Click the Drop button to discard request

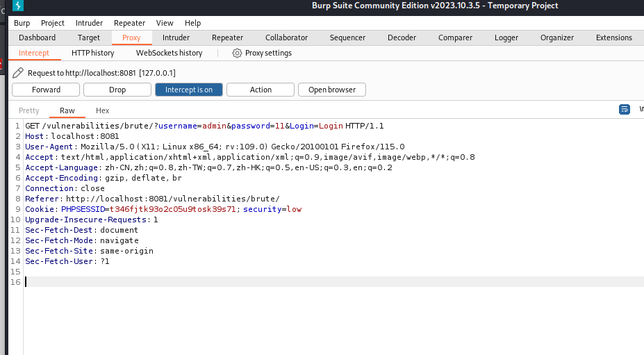117,90
